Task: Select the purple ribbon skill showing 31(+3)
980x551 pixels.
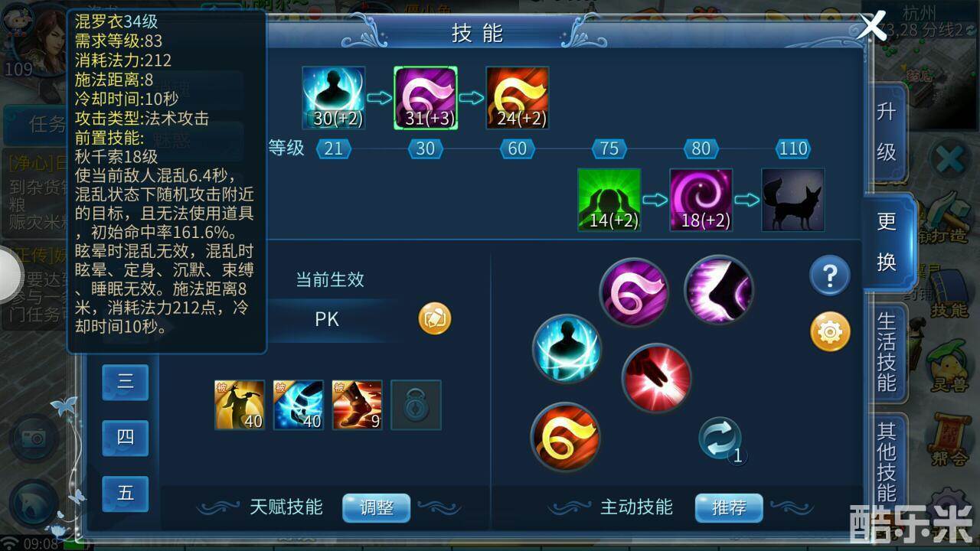Action: coord(426,97)
